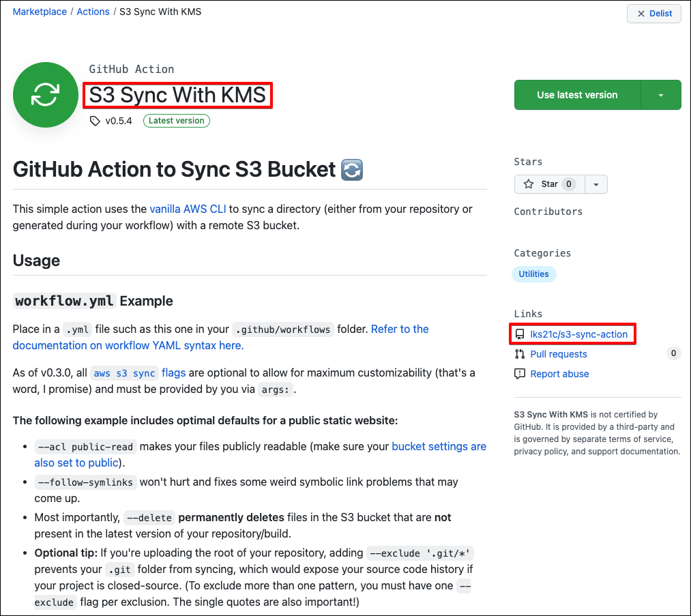Click the Links section label
691x616 pixels.
point(528,314)
